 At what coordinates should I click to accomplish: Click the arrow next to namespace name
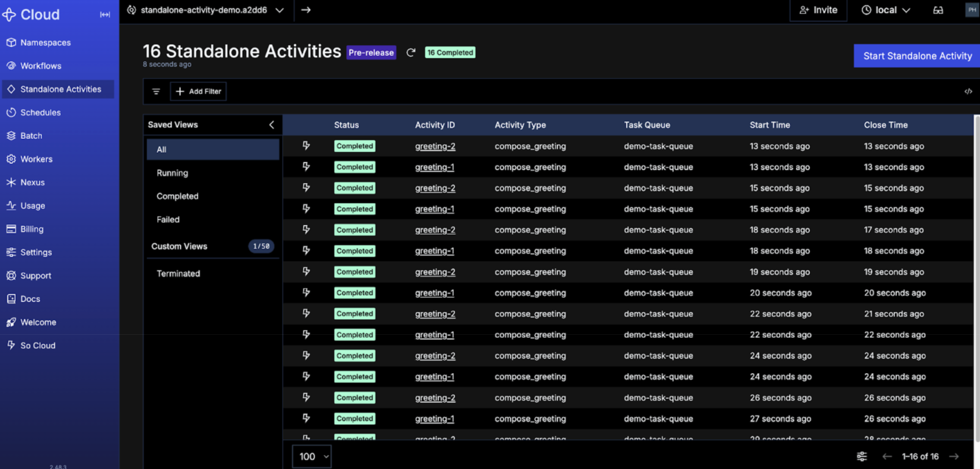click(306, 10)
